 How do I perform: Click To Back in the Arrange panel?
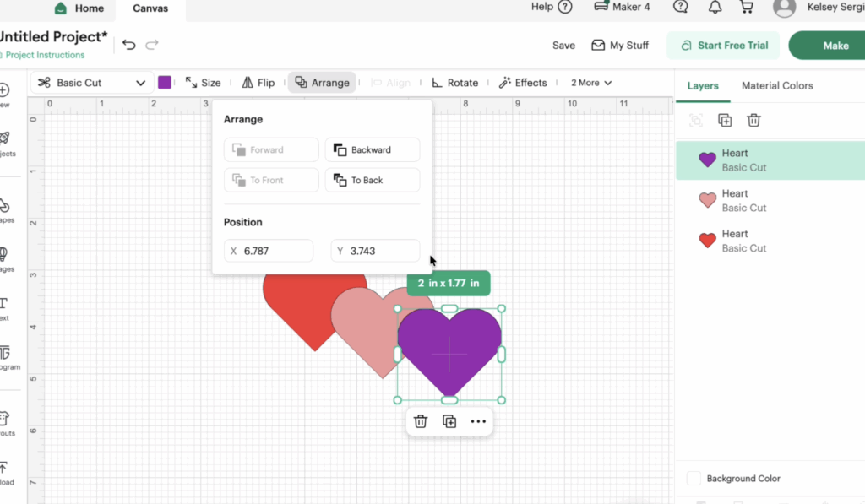point(373,181)
